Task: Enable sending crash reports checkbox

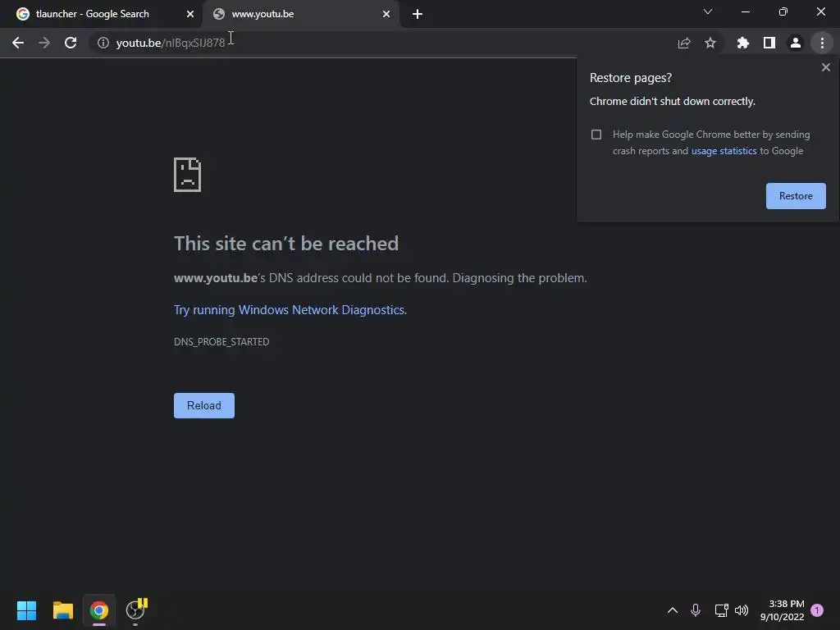Action: click(596, 135)
